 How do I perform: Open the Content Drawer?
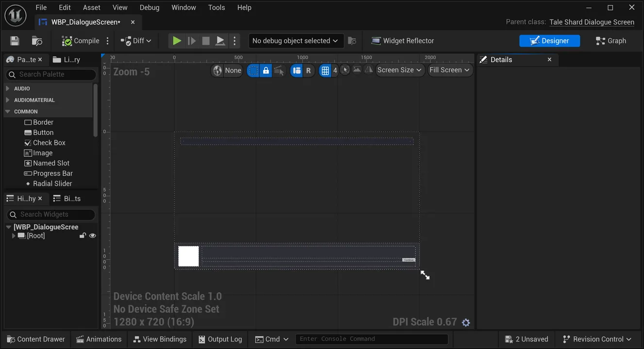tap(35, 339)
